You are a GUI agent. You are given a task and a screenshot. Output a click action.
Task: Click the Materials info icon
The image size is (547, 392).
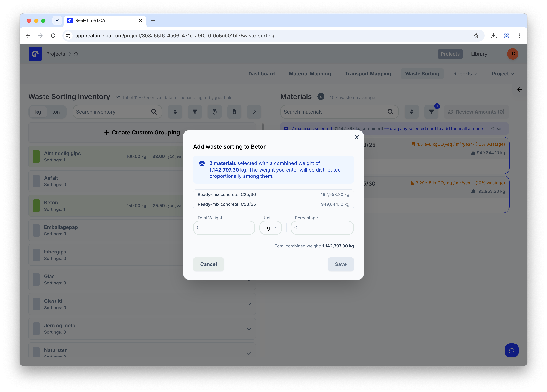(x=321, y=96)
